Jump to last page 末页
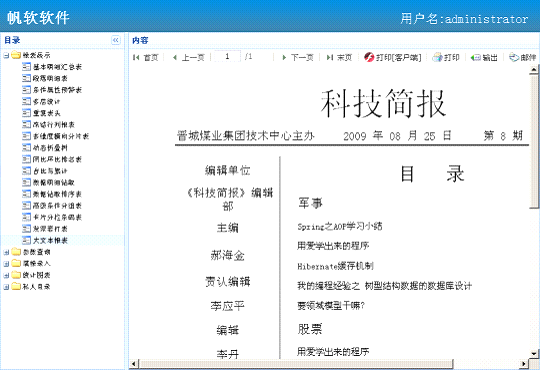Image resolution: width=545 pixels, height=374 pixels. (339, 57)
